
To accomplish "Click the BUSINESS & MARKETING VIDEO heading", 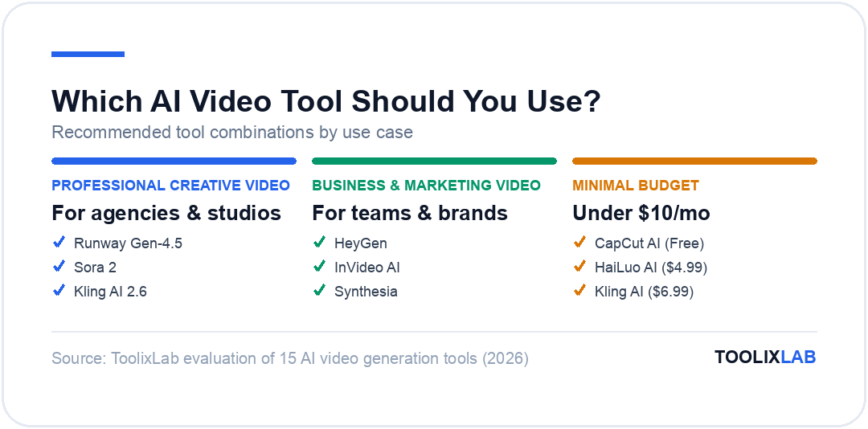I will pos(426,186).
